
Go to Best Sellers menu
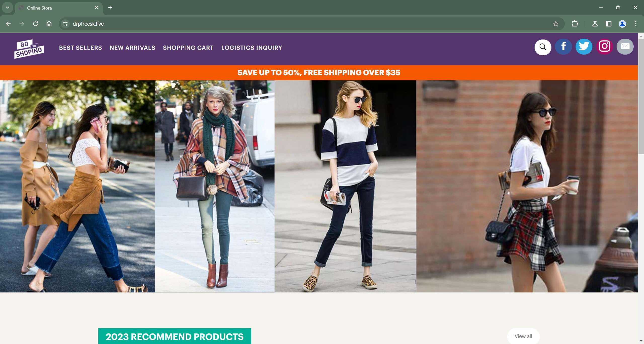point(80,48)
